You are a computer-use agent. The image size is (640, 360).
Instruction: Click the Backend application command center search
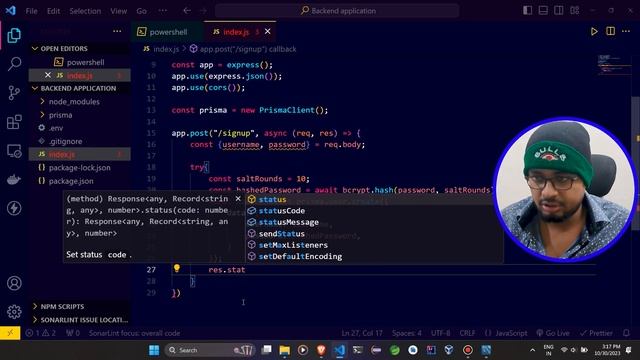pos(337,11)
